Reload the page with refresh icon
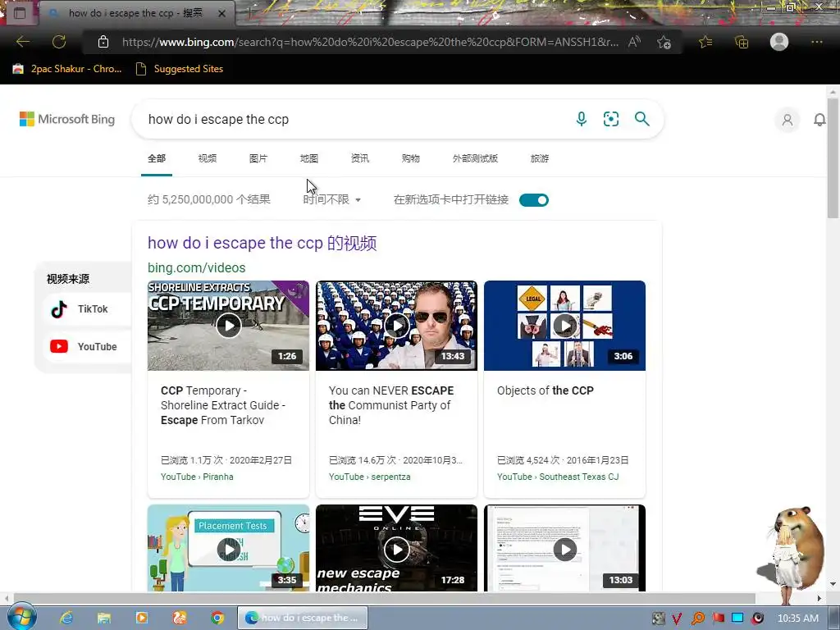The image size is (840, 630). [x=59, y=42]
